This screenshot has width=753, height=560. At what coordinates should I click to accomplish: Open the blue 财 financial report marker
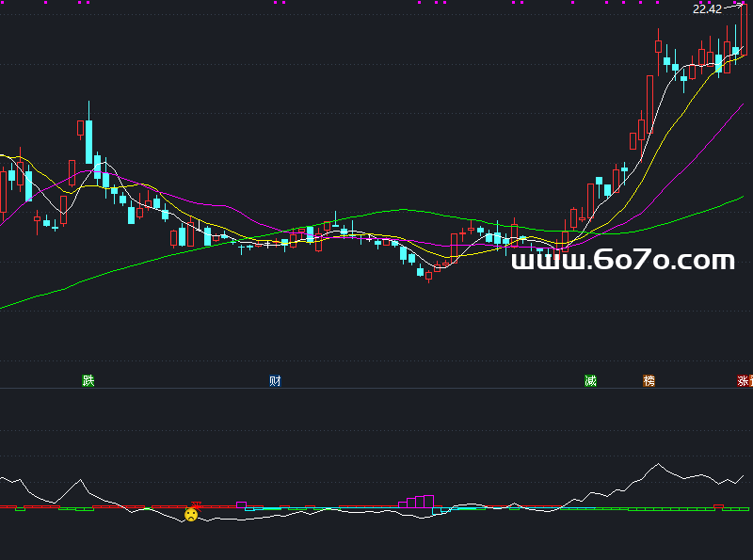point(275,381)
